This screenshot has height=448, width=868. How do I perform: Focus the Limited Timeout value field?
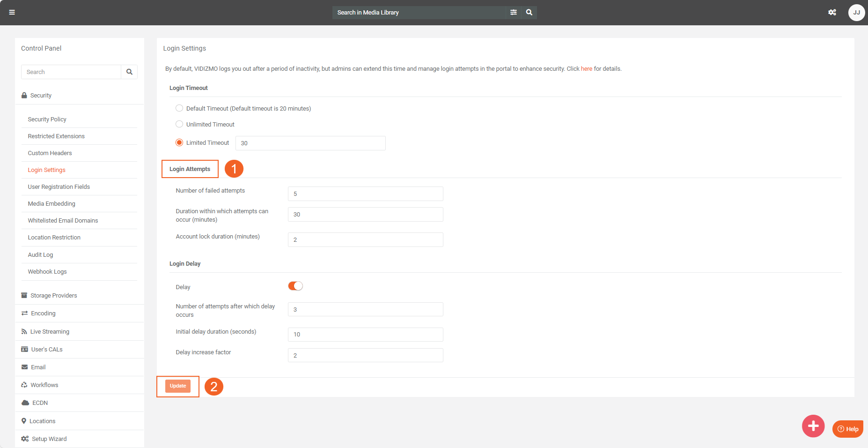coord(310,143)
